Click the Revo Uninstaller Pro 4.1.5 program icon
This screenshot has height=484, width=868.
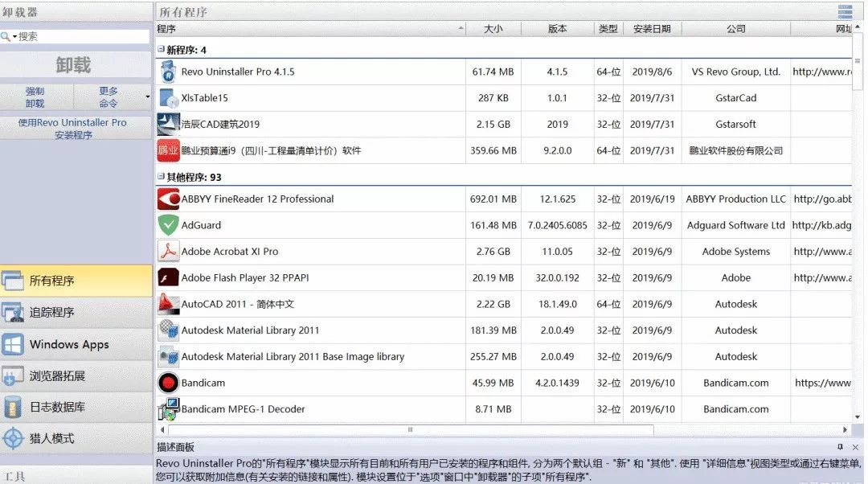[x=168, y=72]
